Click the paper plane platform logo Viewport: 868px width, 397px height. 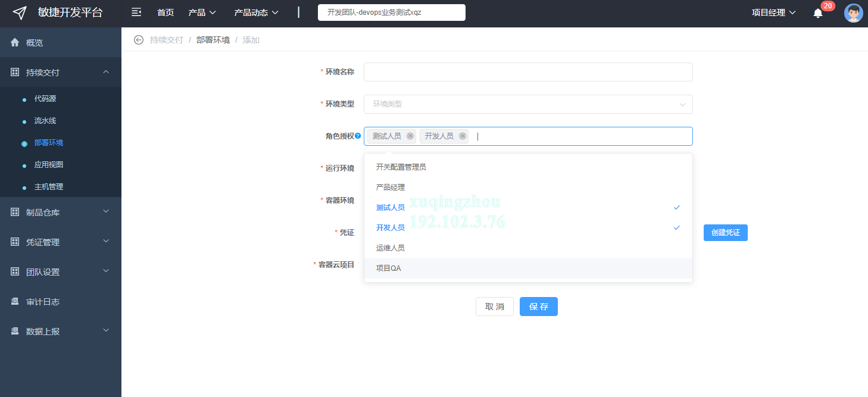(20, 12)
